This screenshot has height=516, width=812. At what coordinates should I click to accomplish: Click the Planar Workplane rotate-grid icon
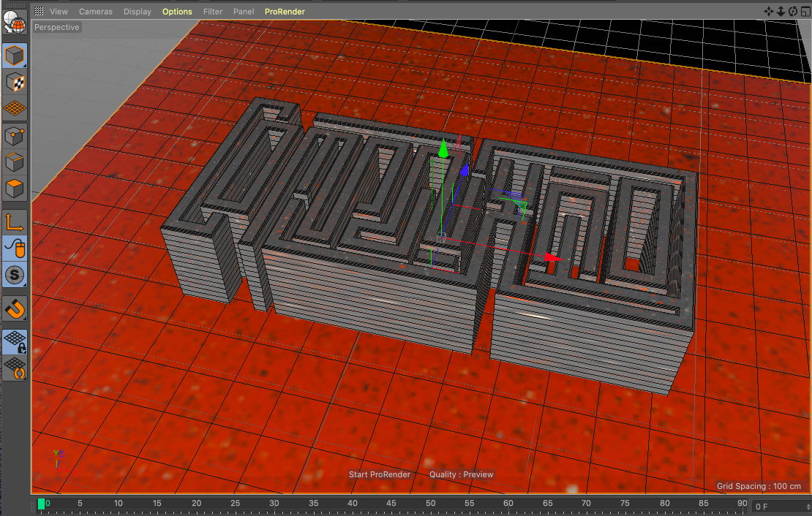[x=15, y=368]
